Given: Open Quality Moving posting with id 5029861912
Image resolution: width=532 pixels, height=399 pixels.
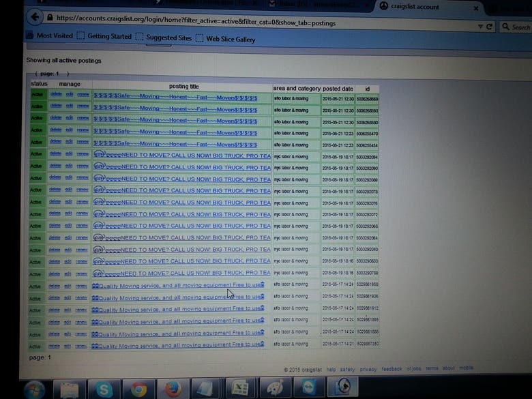Looking at the screenshot, I should 178,309.
